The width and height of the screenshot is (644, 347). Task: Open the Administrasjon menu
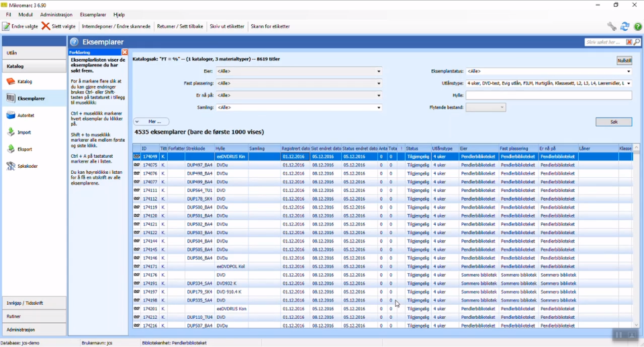pos(56,14)
